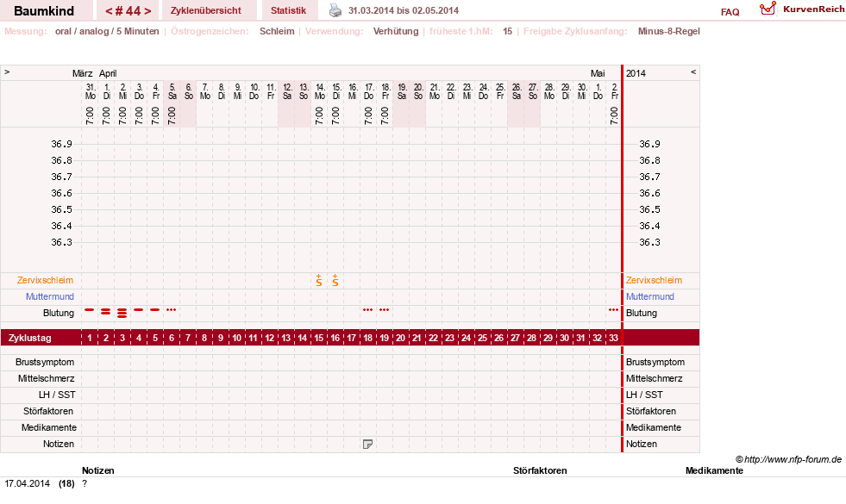
Task: Go to previous cycle with left arrow
Action: tap(109, 11)
